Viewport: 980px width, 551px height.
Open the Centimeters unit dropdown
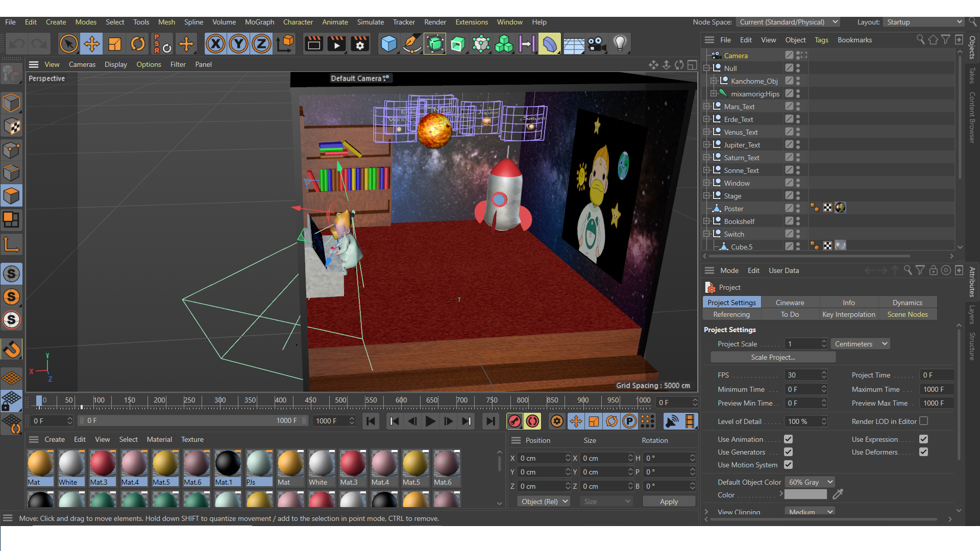tap(861, 344)
